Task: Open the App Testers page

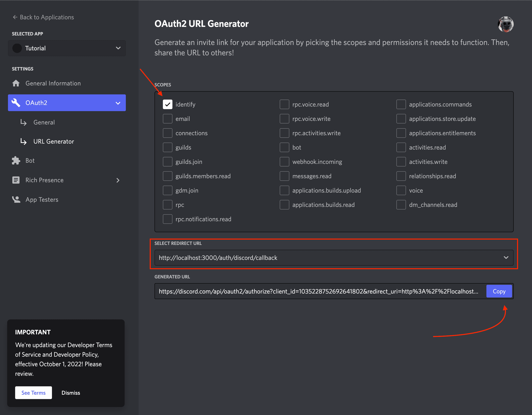Action: [67, 200]
